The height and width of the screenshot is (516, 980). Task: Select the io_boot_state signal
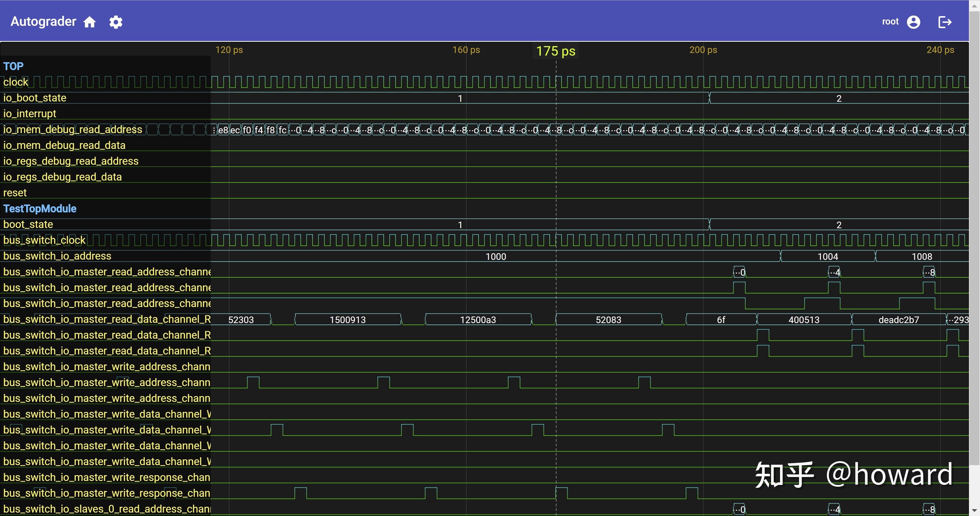tap(35, 98)
